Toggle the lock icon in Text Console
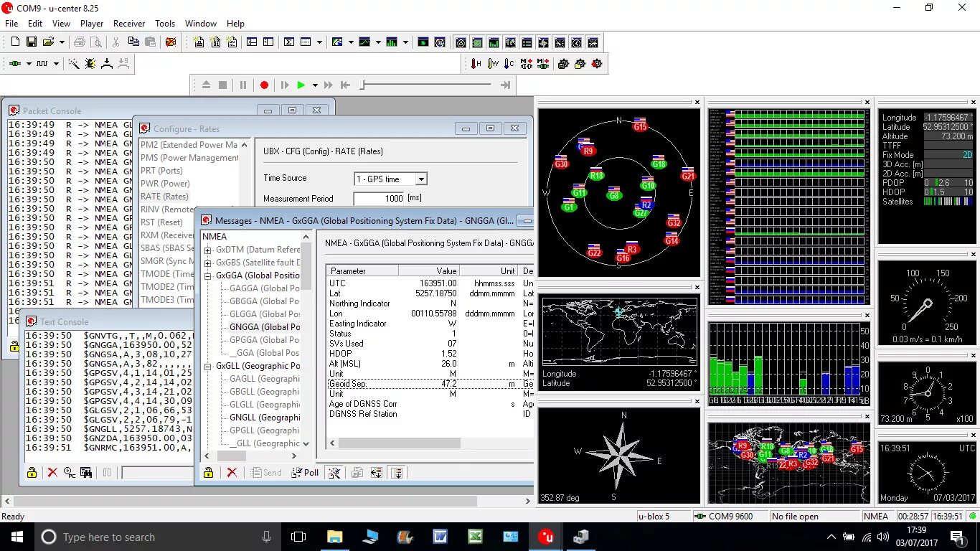 (x=32, y=473)
